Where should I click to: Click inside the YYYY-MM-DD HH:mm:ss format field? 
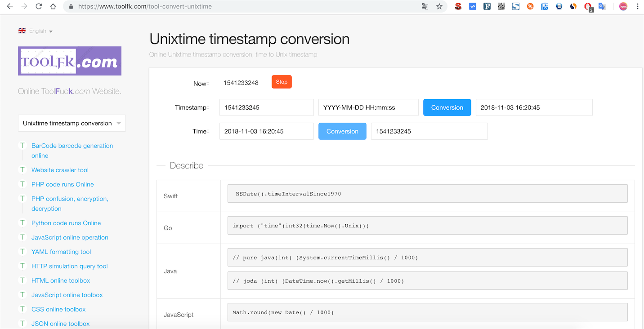point(368,107)
